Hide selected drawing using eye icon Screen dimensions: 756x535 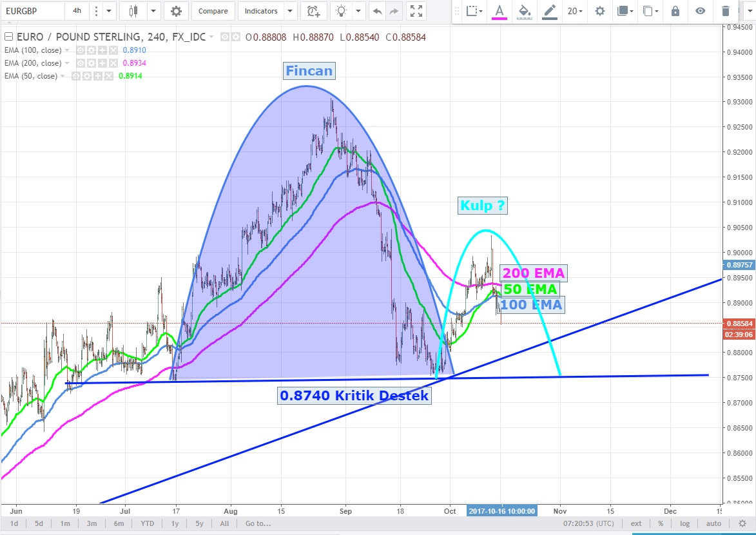tap(701, 11)
